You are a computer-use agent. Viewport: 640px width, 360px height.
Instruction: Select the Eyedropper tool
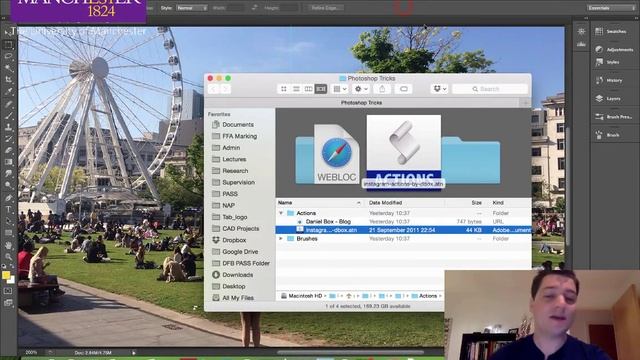point(8,91)
